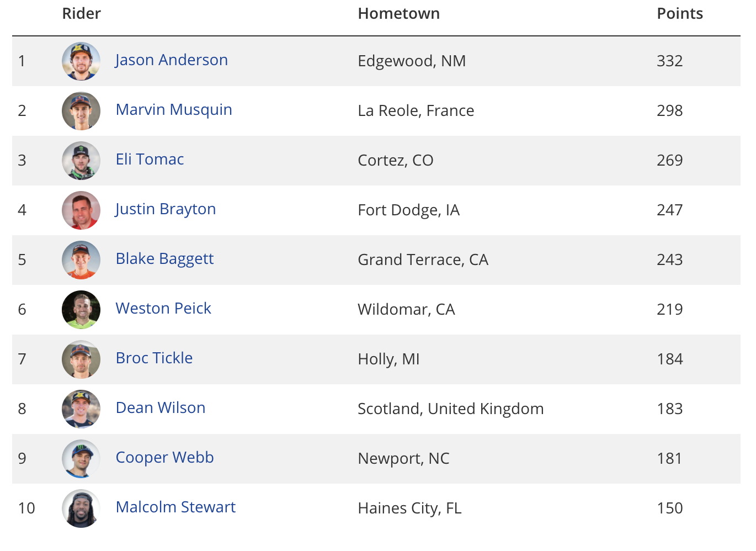Click Jason Anderson's avatar photo
The height and width of the screenshot is (551, 756).
[x=81, y=61]
